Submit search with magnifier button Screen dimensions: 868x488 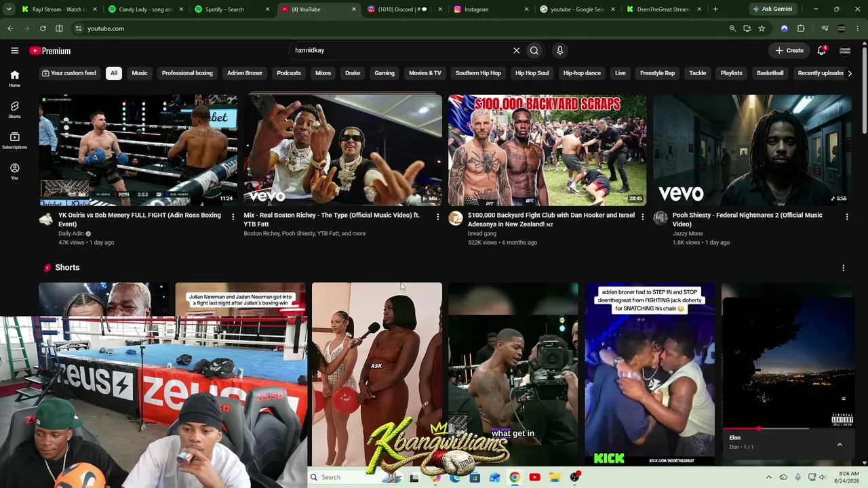[x=534, y=50]
